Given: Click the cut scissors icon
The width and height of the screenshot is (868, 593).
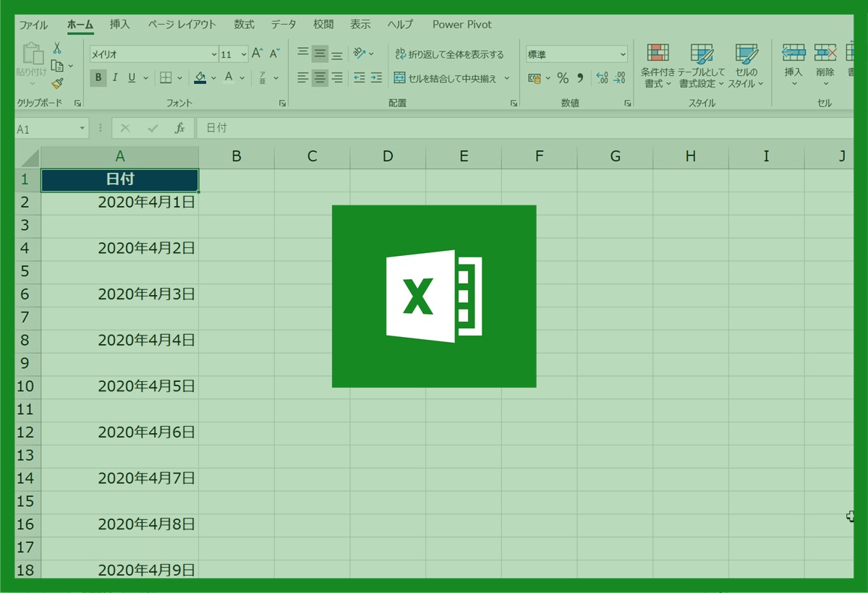Looking at the screenshot, I should 57,48.
